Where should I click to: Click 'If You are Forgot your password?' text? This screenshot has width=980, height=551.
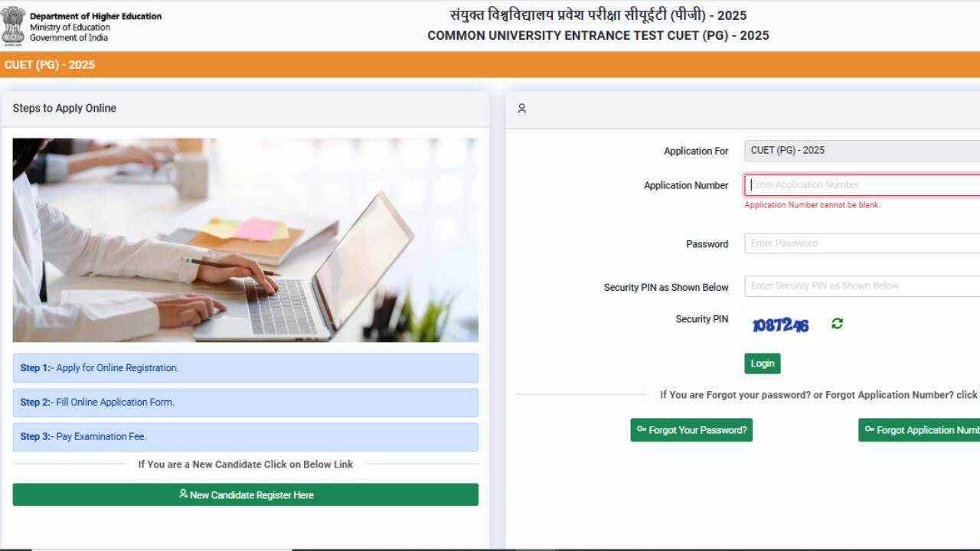tap(818, 395)
